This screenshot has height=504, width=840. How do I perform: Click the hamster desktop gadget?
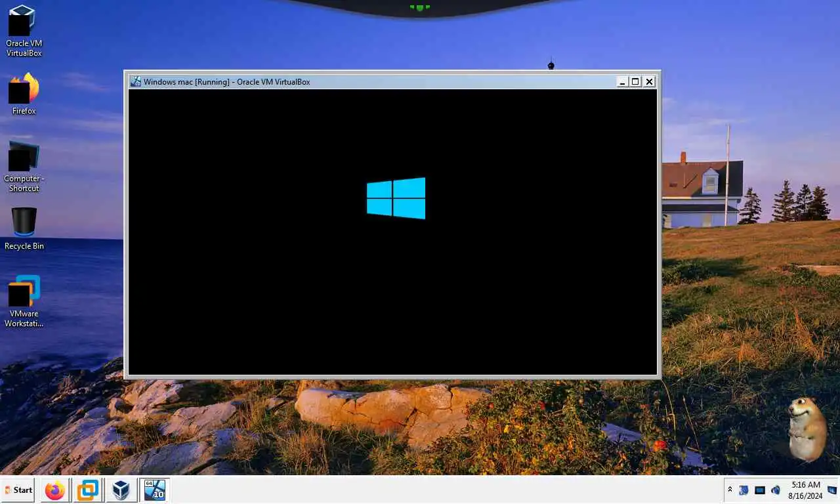807,429
